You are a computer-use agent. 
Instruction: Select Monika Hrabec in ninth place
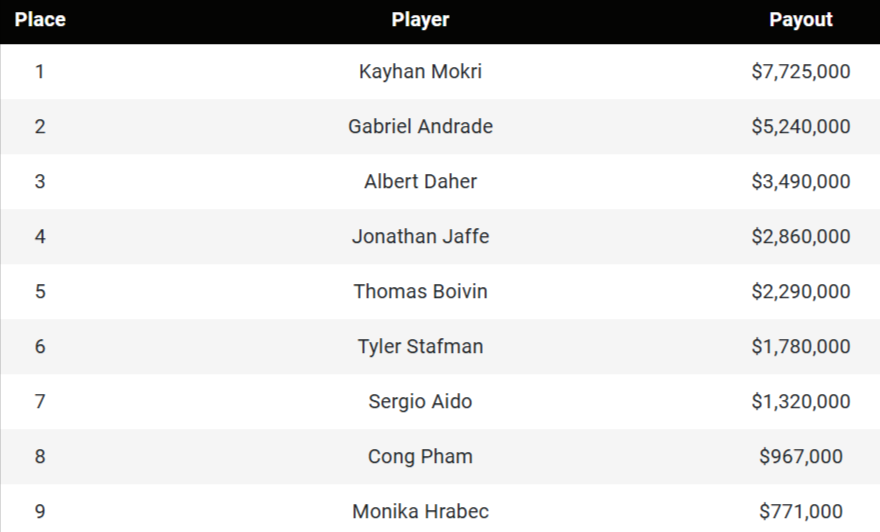click(420, 512)
